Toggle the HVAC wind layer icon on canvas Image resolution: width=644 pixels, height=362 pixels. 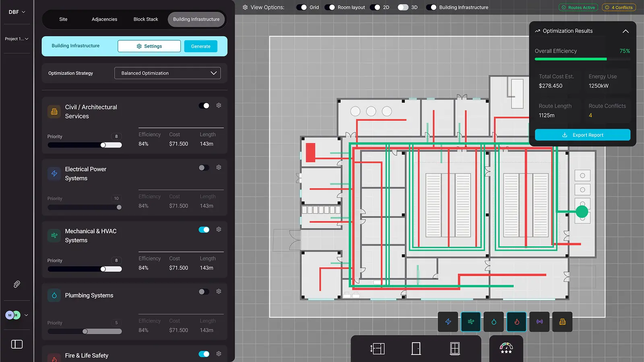pyautogui.click(x=471, y=322)
